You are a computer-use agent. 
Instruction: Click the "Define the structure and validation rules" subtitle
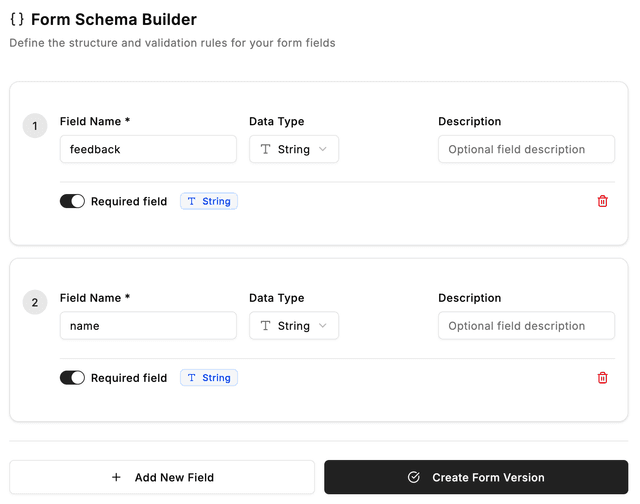(x=172, y=43)
